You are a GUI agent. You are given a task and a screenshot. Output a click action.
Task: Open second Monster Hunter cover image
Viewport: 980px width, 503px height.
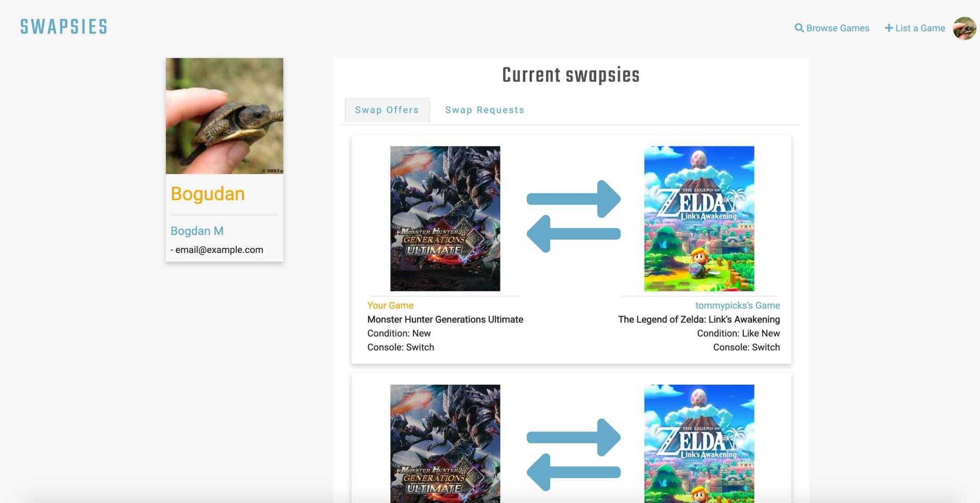pos(445,443)
